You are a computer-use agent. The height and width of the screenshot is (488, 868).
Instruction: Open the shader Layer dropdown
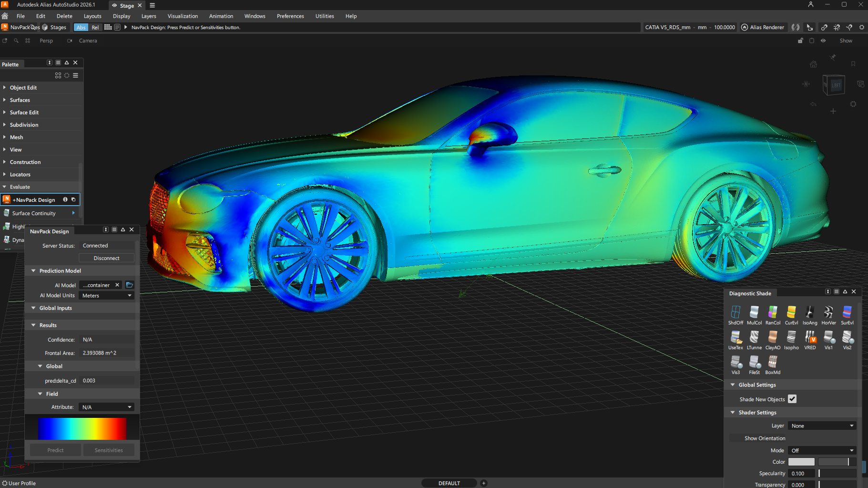click(822, 426)
